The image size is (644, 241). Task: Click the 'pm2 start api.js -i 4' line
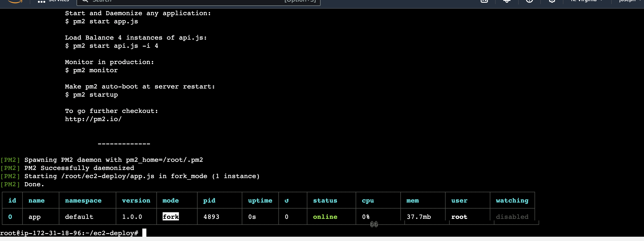pos(112,45)
